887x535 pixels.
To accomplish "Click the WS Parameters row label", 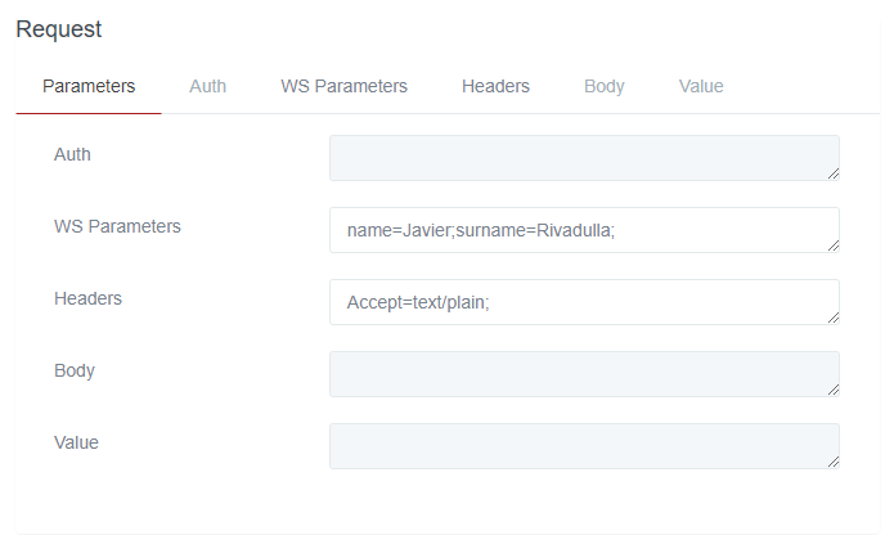I will click(x=117, y=226).
